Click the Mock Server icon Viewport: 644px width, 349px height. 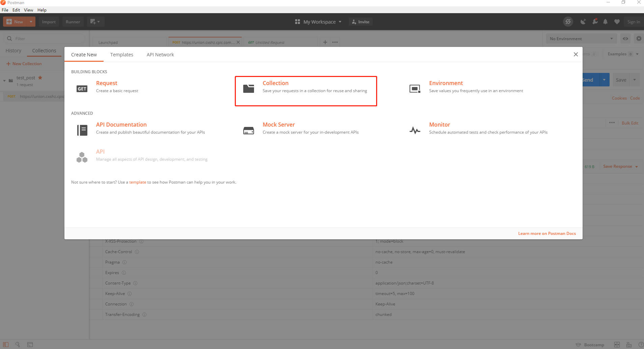(249, 130)
